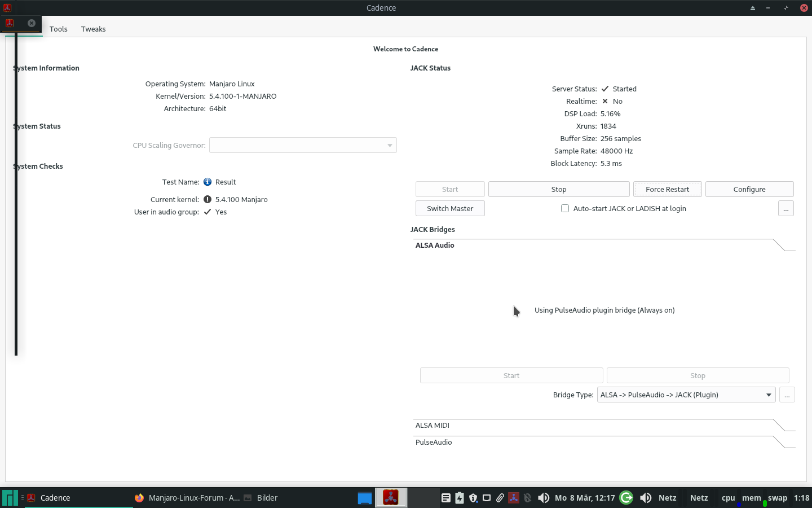Open the JACK Configure dialog
The height and width of the screenshot is (508, 812).
pyautogui.click(x=749, y=190)
